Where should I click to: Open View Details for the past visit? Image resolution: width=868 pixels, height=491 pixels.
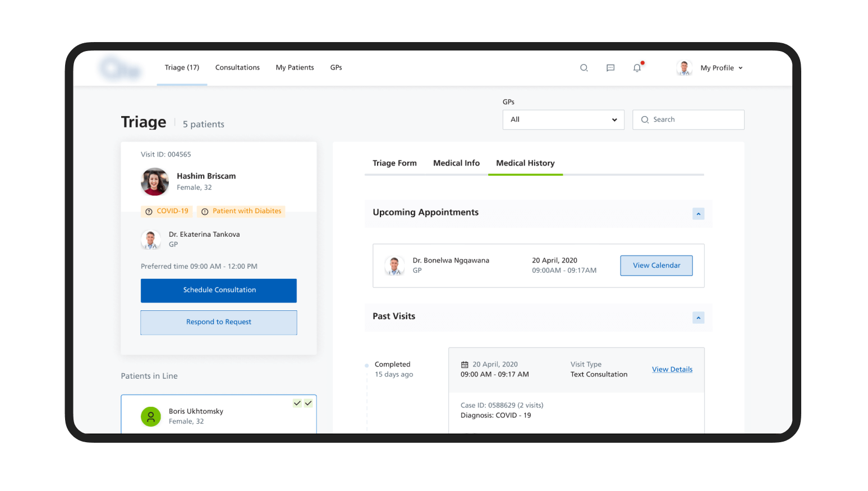672,369
